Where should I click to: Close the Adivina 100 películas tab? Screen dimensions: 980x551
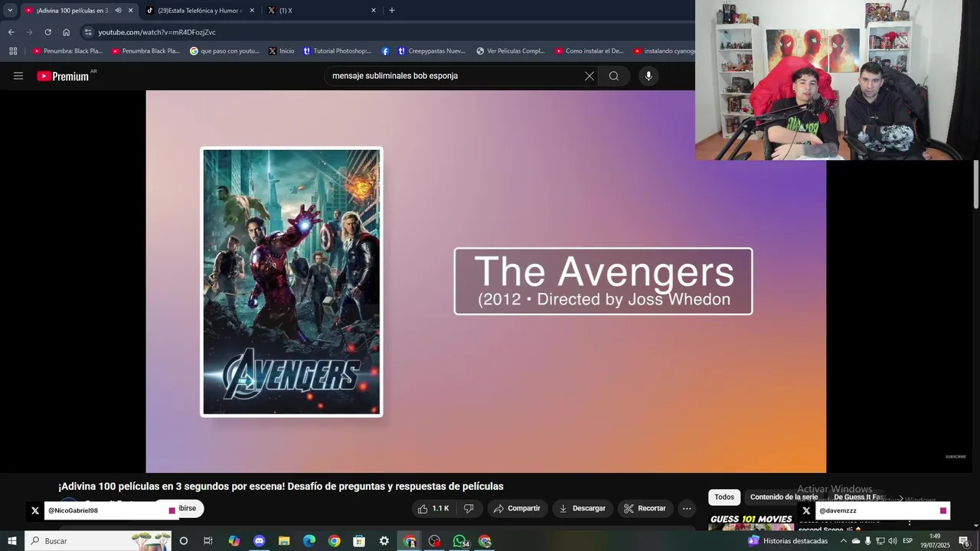[130, 11]
